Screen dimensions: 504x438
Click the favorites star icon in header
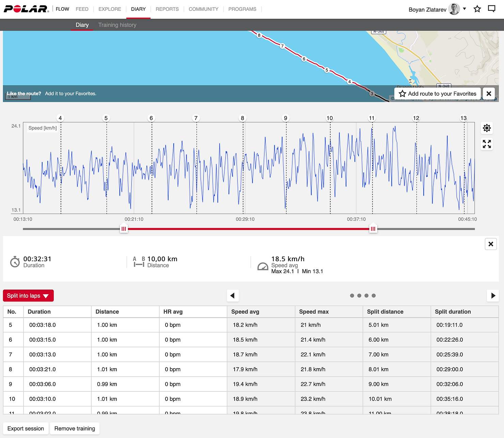[477, 9]
